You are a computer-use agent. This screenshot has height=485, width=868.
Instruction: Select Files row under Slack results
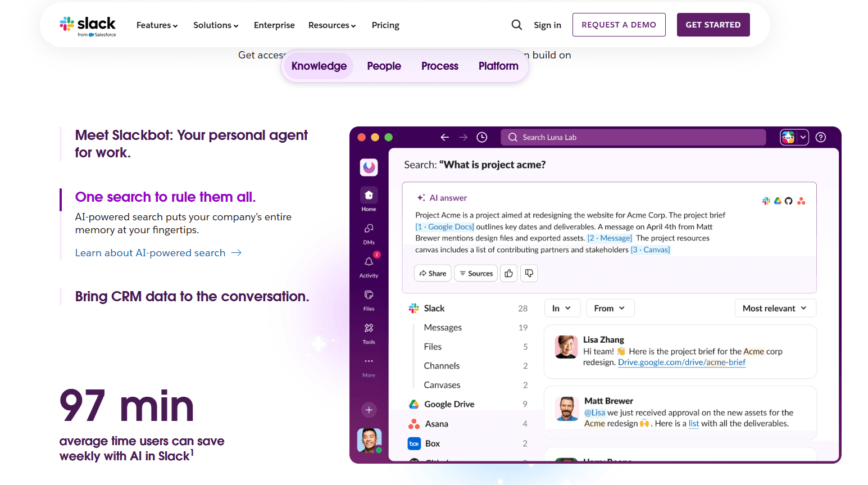point(475,347)
